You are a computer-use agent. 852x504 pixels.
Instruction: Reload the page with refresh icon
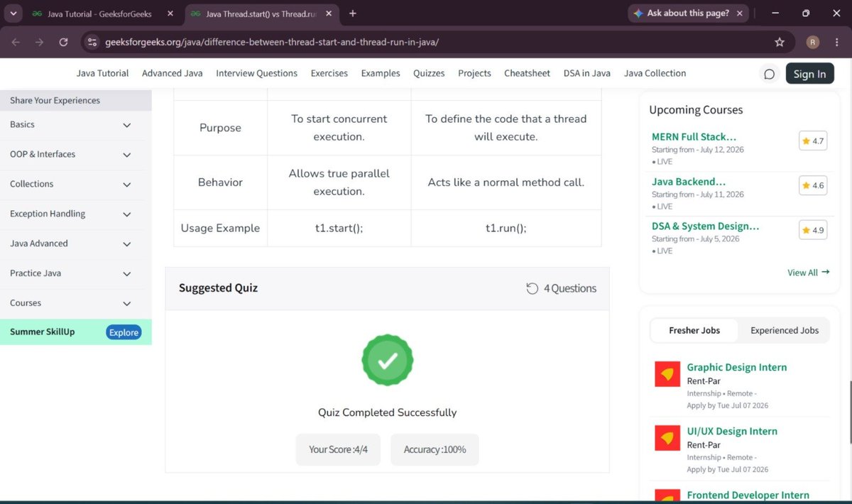[63, 42]
